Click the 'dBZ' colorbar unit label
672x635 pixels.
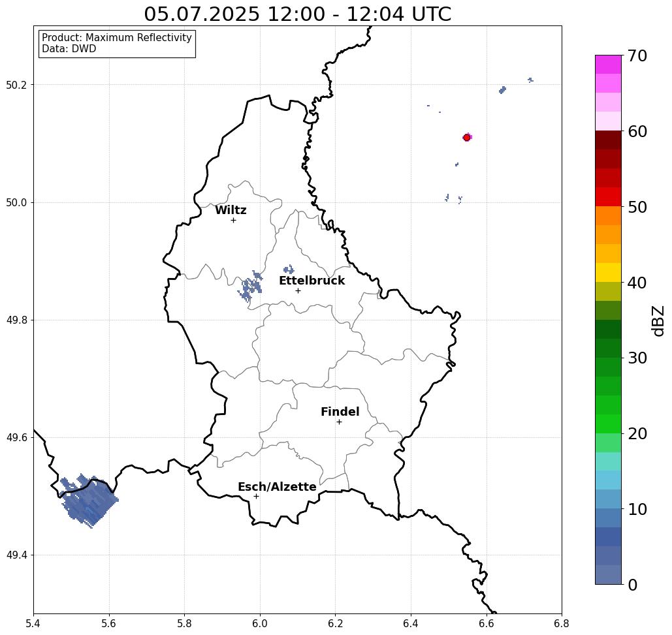(658, 320)
